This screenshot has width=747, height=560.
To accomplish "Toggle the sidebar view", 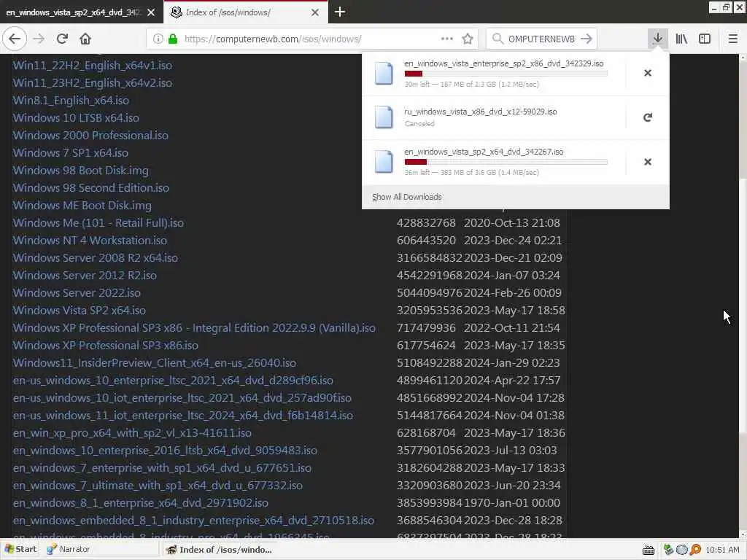I will pyautogui.click(x=705, y=39).
